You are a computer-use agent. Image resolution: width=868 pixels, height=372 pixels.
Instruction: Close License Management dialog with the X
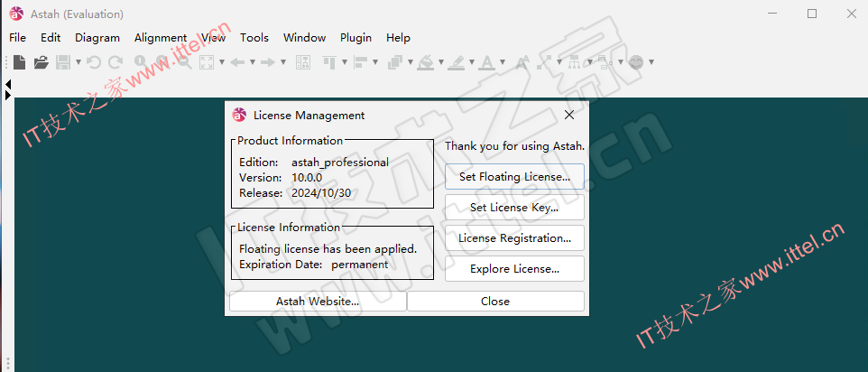tap(569, 116)
